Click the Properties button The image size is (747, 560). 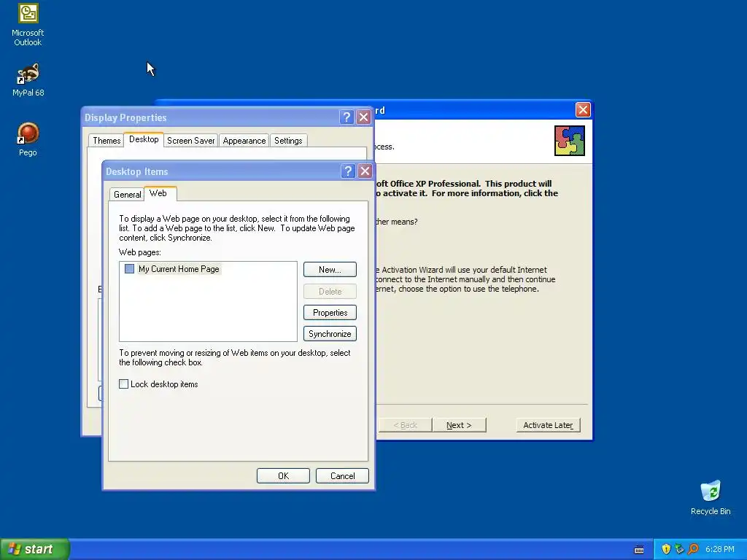coord(330,312)
